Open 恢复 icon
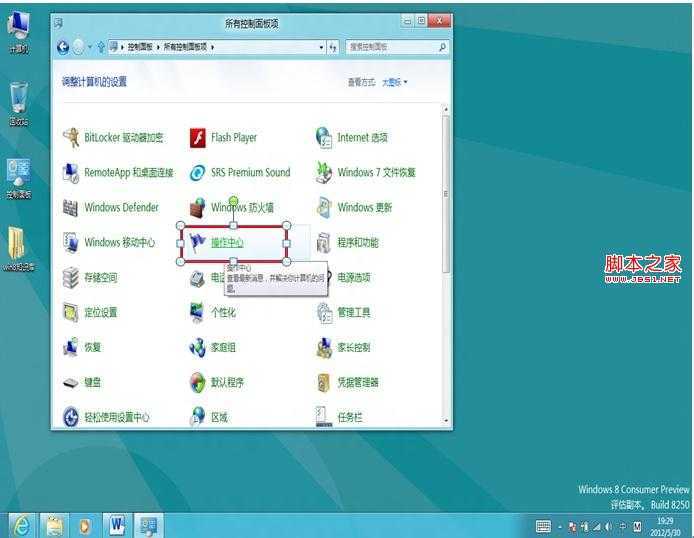This screenshot has width=694, height=538. (71, 347)
